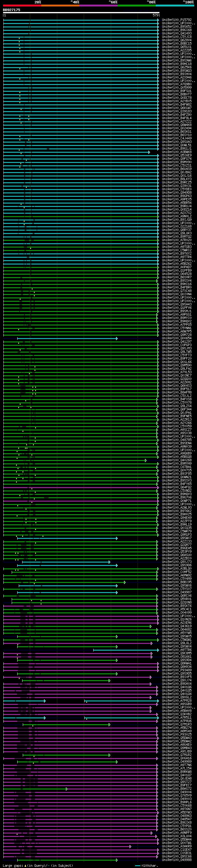This screenshot has width=197, height=868.
Task: Click the UniRef100_O48963 hit label
Action: point(177,816)
